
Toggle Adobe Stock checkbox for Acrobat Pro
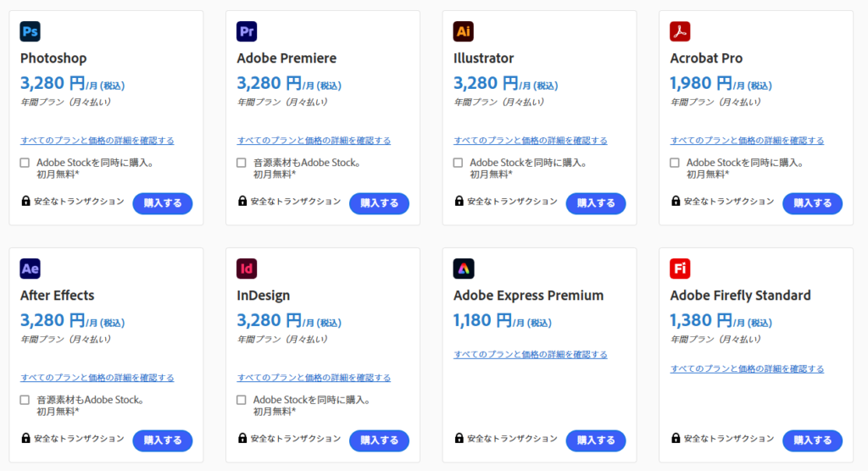tap(676, 163)
